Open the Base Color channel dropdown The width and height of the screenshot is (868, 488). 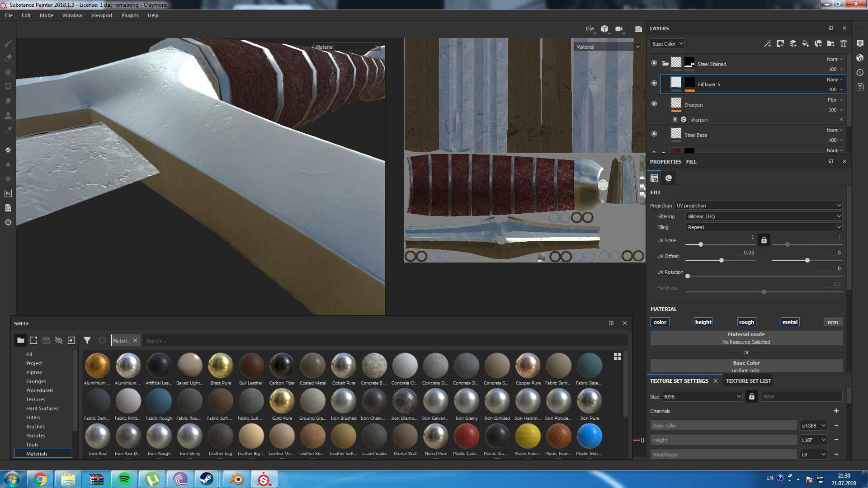(x=667, y=44)
